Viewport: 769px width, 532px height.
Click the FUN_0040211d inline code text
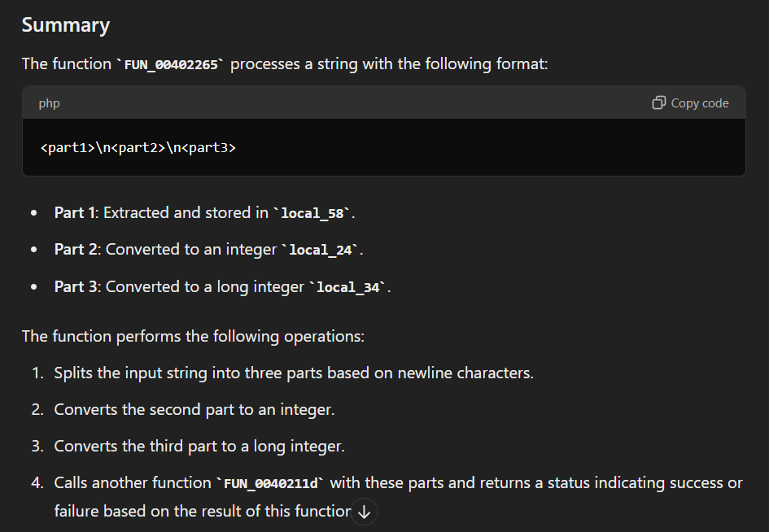pos(273,483)
